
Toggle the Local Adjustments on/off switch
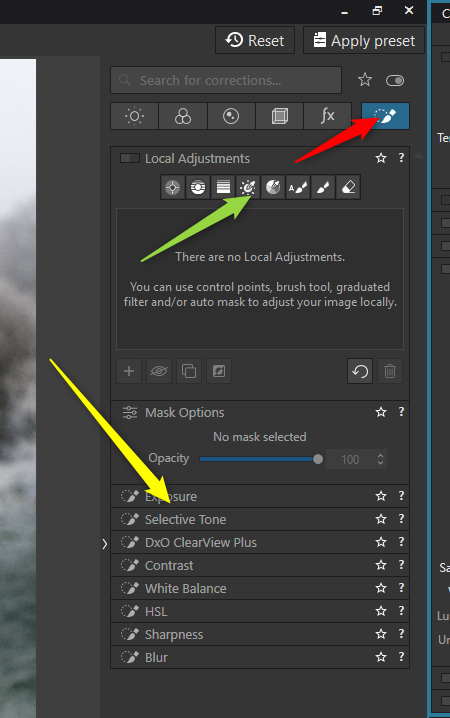click(130, 158)
